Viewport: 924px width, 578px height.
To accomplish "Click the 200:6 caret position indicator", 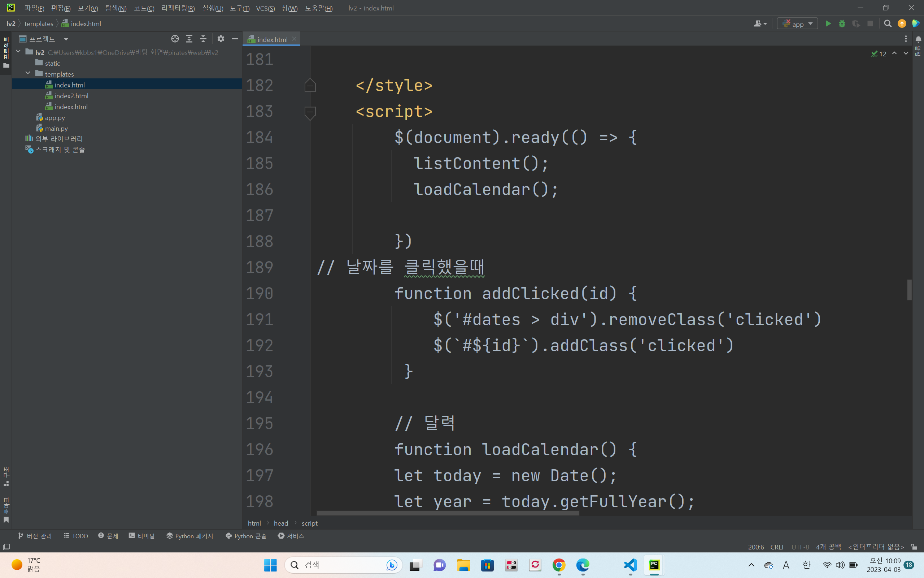I will 756,547.
